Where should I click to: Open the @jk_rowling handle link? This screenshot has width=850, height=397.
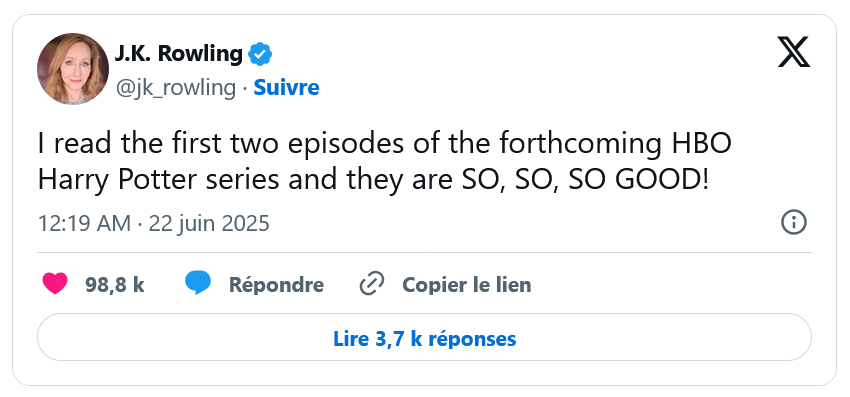(x=175, y=87)
